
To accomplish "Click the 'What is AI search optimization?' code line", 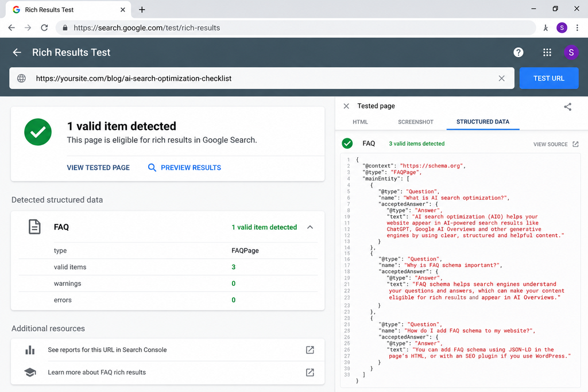I will coord(444,197).
